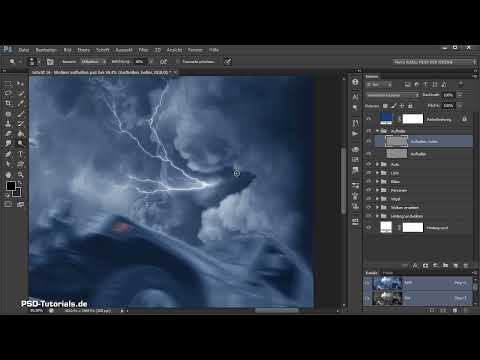The height and width of the screenshot is (360, 480).
Task: Open the Filter menu
Action: (143, 50)
